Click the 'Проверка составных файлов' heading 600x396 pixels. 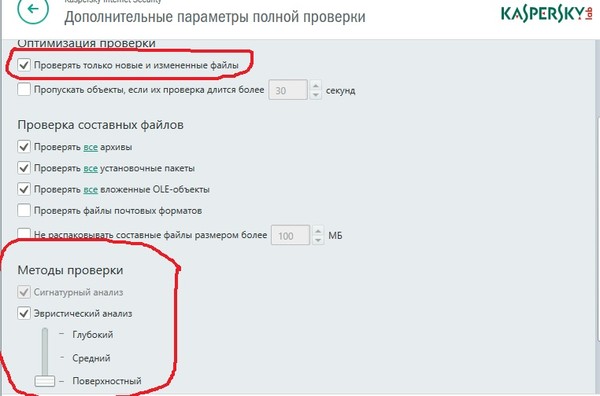pyautogui.click(x=100, y=125)
